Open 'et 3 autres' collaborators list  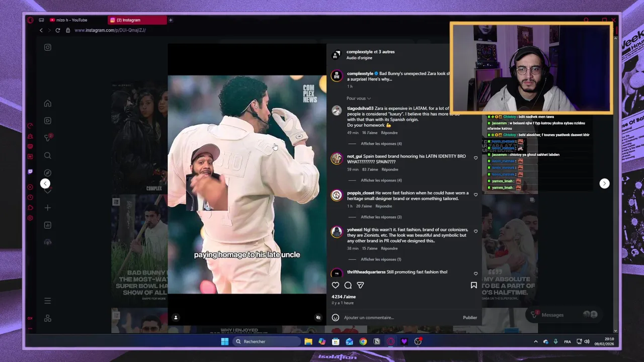[384, 52]
